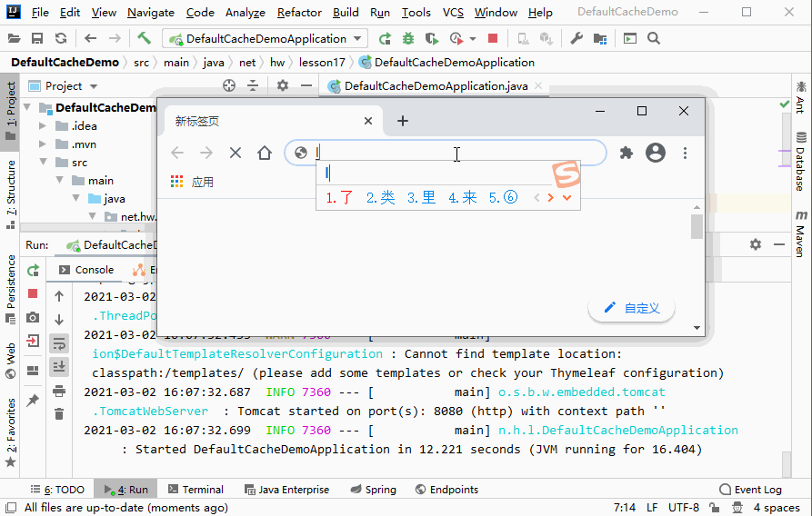
Task: Go to Chrome home page icon
Action: (265, 153)
